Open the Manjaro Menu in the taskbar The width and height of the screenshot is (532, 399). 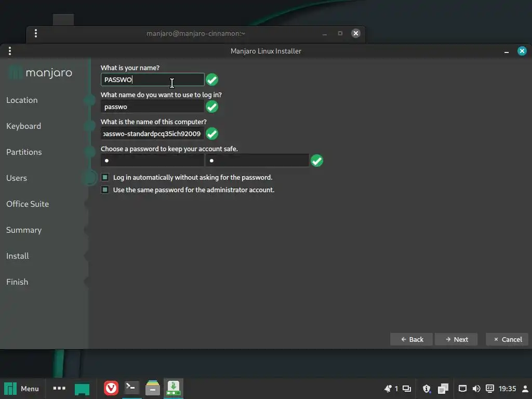coord(21,389)
